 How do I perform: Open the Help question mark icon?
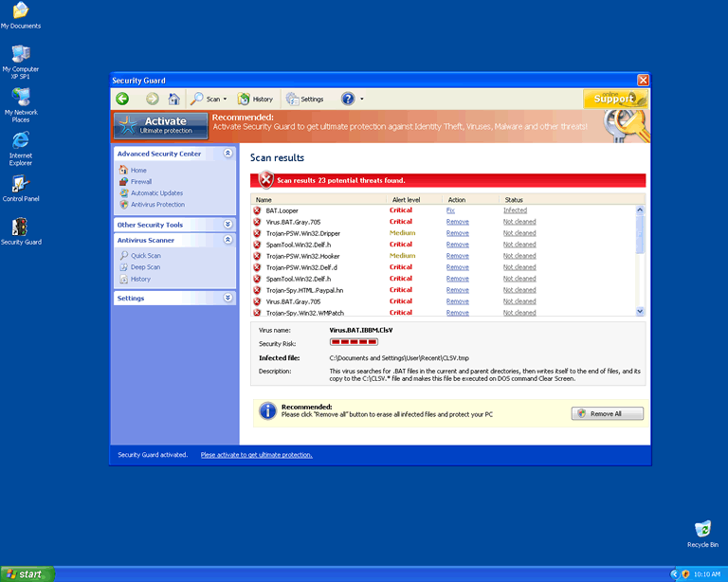click(x=348, y=99)
